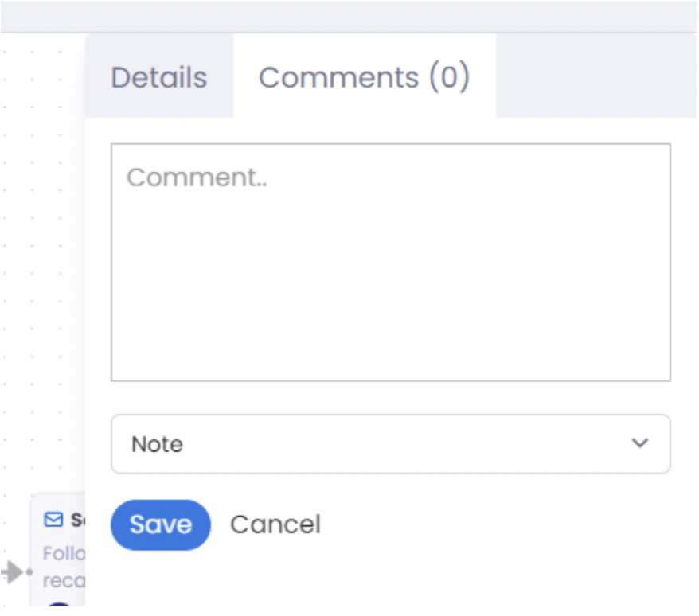
Task: Click the envelope icon on the email card
Action: tap(53, 519)
